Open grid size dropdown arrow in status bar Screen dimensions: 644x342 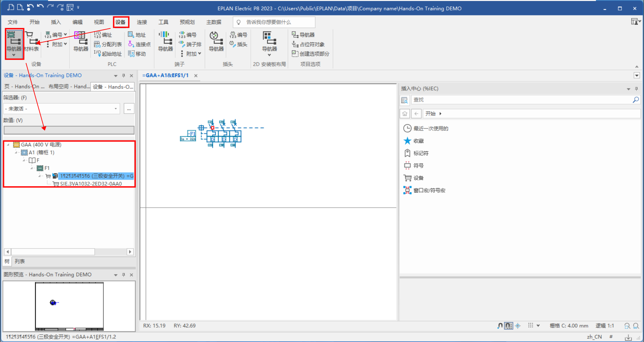538,326
